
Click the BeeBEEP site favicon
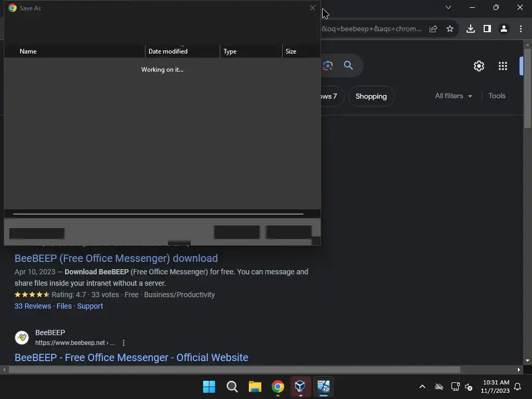click(x=22, y=338)
